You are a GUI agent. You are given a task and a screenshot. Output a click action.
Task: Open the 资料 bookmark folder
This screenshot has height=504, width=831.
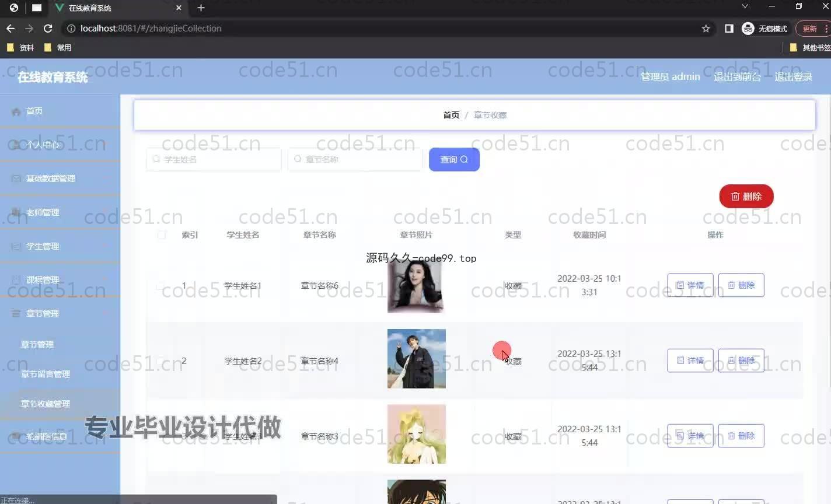coord(20,48)
